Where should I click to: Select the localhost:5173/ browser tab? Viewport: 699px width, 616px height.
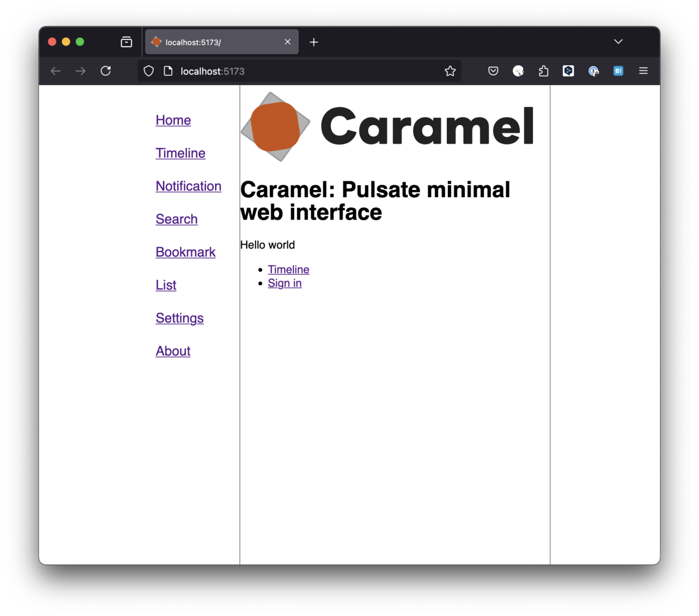pos(222,42)
